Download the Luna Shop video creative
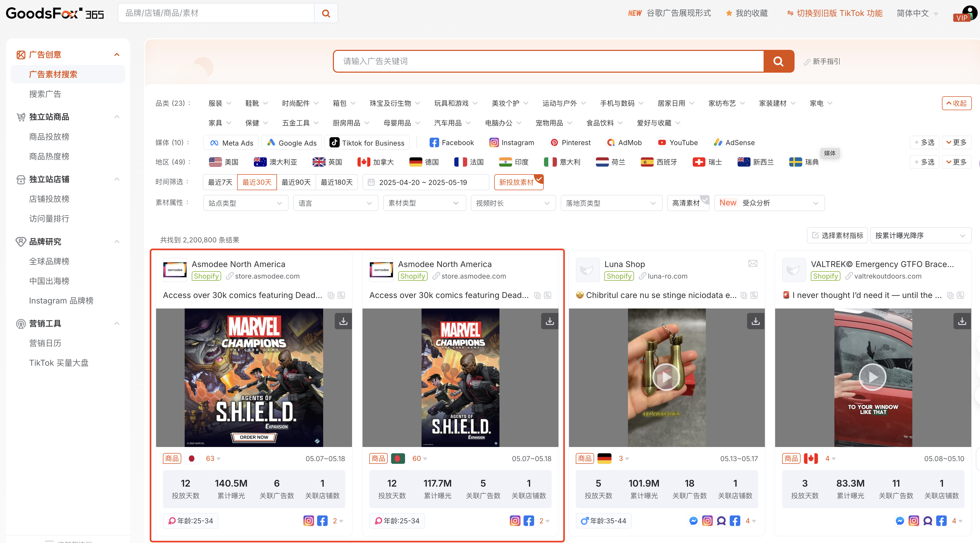This screenshot has height=543, width=980. 755,321
